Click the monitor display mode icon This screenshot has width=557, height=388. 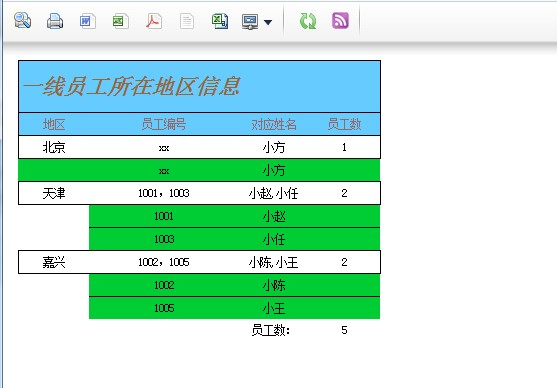(250, 22)
